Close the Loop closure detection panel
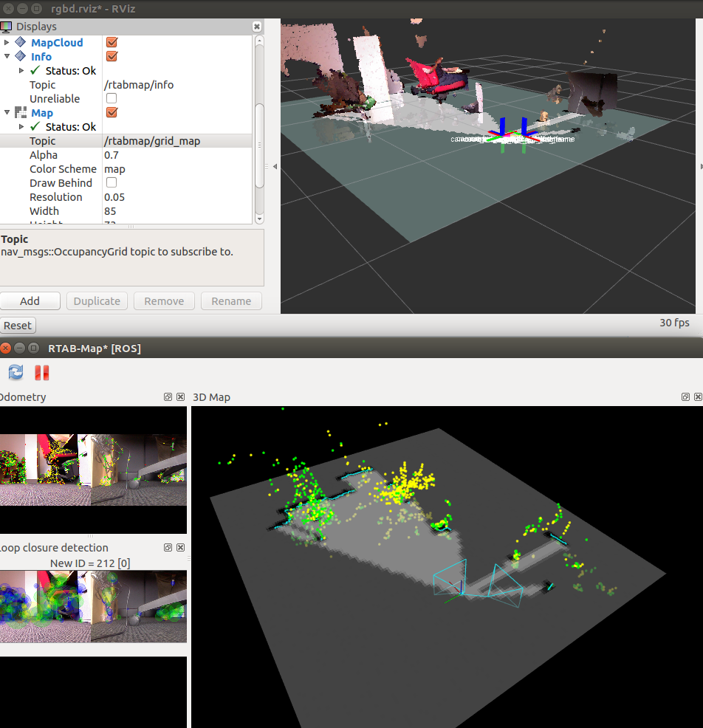Screen dimensions: 703x728 click(180, 548)
